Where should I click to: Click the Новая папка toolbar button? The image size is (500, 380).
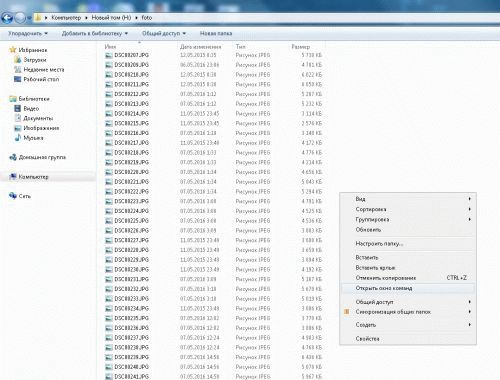pyautogui.click(x=216, y=33)
